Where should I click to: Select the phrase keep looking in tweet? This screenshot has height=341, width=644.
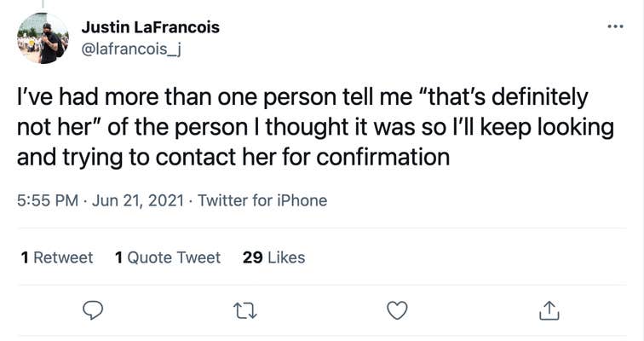[x=547, y=127]
